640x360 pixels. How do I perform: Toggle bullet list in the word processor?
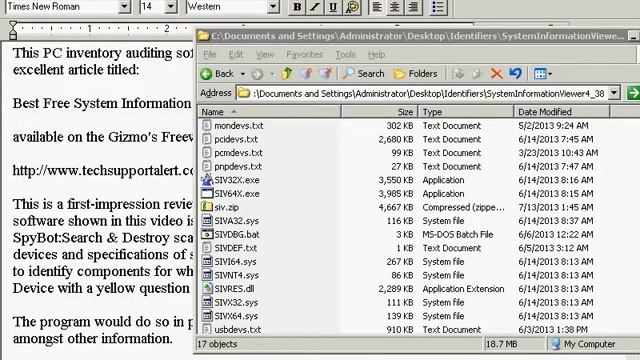coord(438,7)
